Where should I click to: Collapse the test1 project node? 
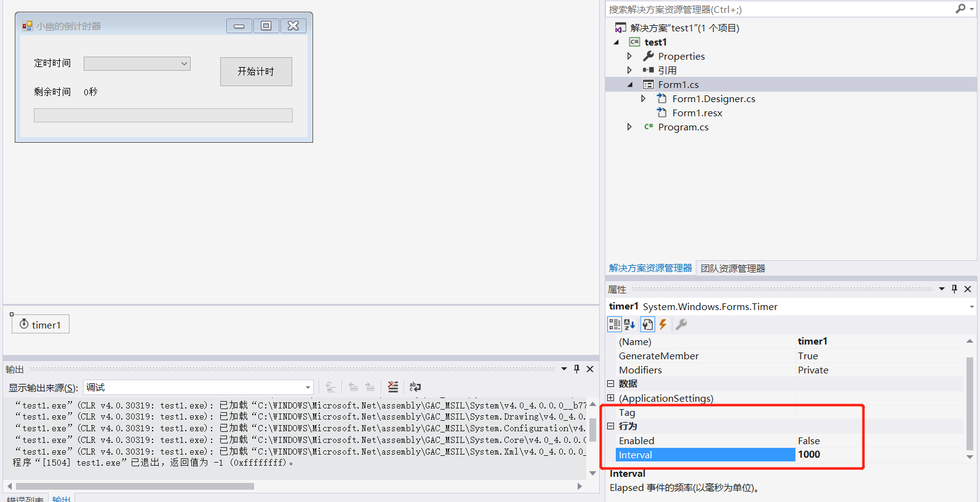(x=616, y=42)
